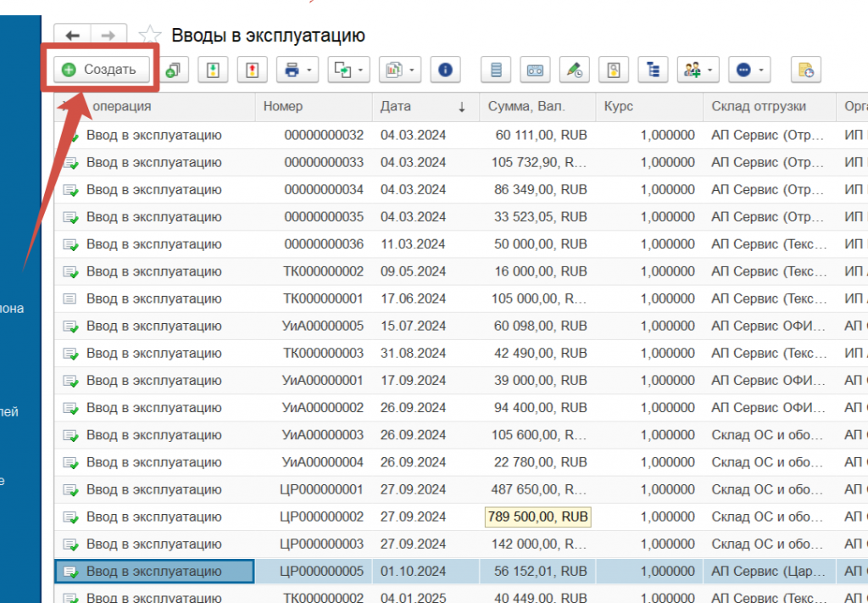This screenshot has height=603, width=868.
Task: Sort by the Дата column header
Action: tap(421, 107)
